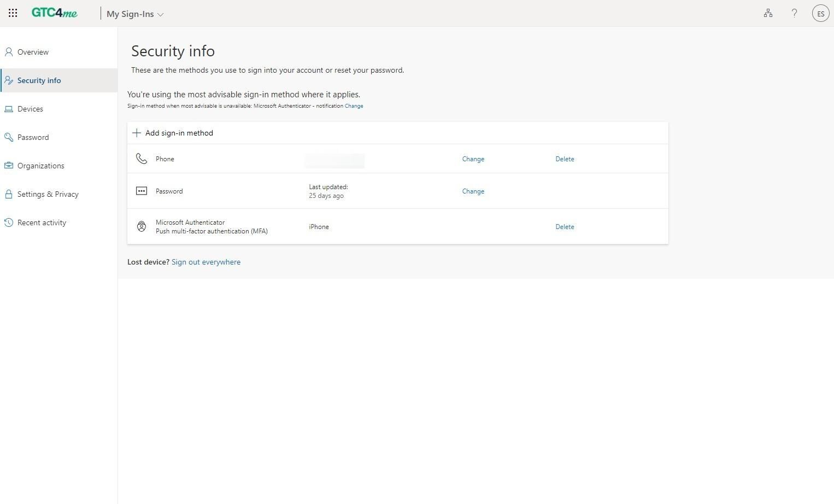Click the password row icon
The width and height of the screenshot is (834, 504).
point(142,191)
